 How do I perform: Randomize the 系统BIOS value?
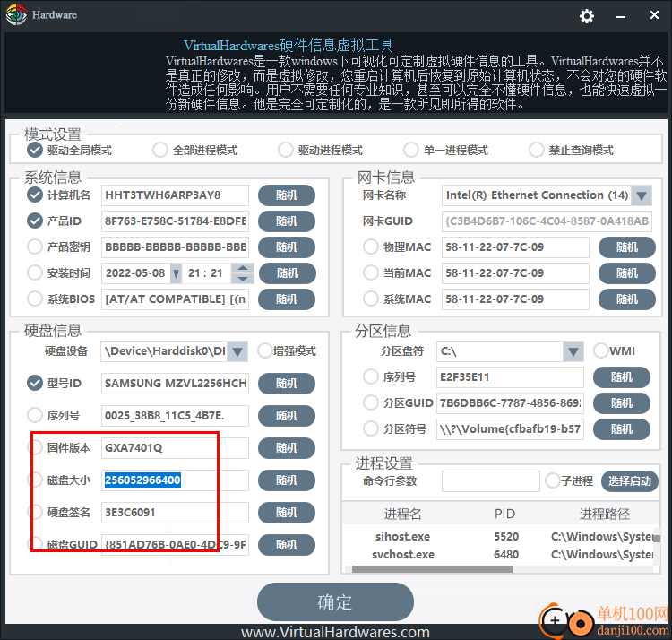pyautogui.click(x=287, y=298)
